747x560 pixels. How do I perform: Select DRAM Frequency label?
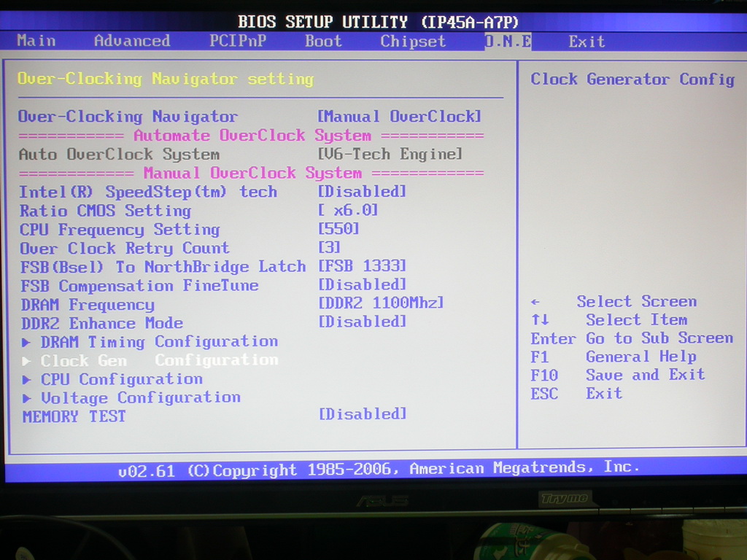pos(88,304)
